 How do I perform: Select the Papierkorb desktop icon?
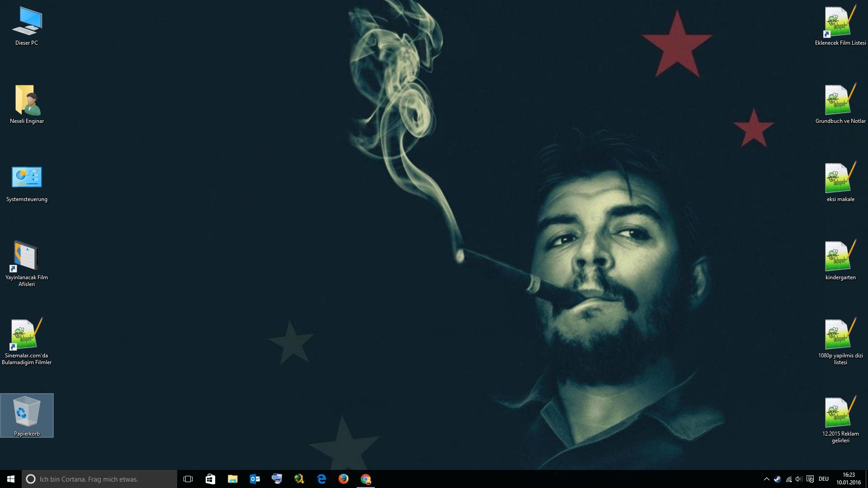tap(27, 415)
